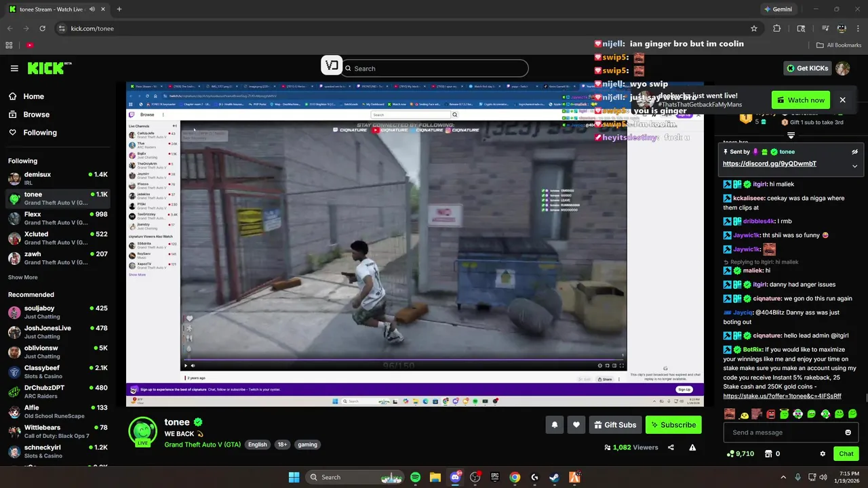Viewport: 868px width, 488px height.
Task: Click the Get KICKs button
Action: pos(807,68)
